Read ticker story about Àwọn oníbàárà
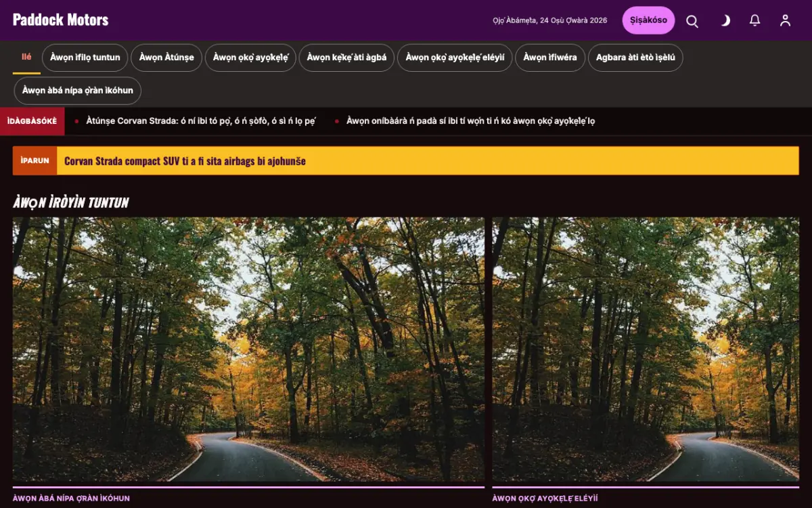This screenshot has height=508, width=812. point(471,121)
